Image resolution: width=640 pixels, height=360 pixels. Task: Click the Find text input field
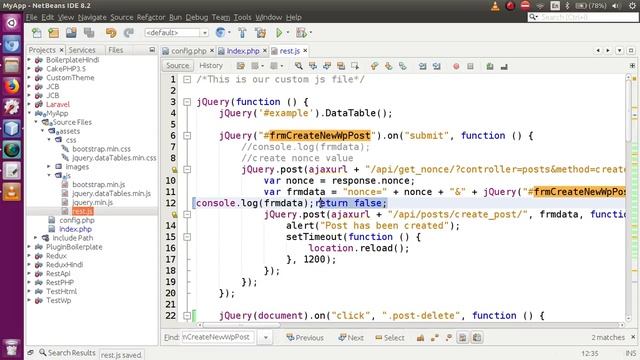coord(218,337)
